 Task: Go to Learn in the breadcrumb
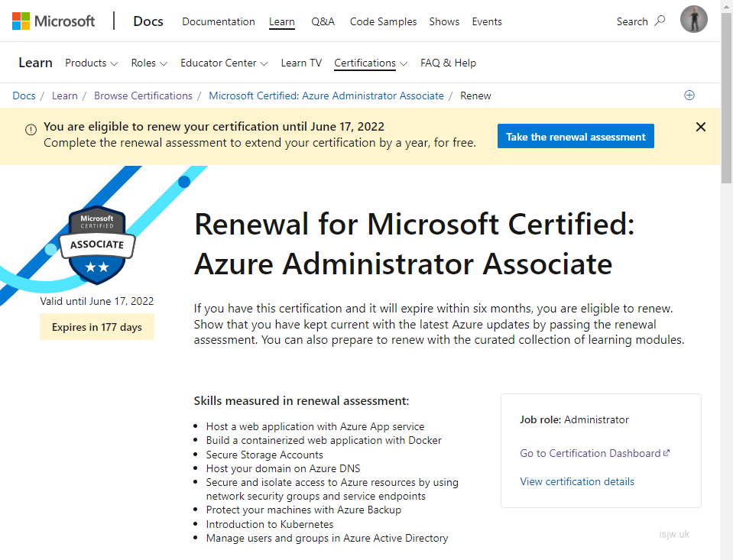pyautogui.click(x=64, y=95)
